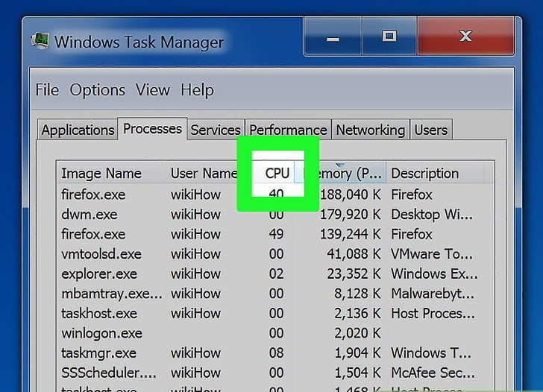
Task: Select the SSScheduler process row
Action: 275,373
